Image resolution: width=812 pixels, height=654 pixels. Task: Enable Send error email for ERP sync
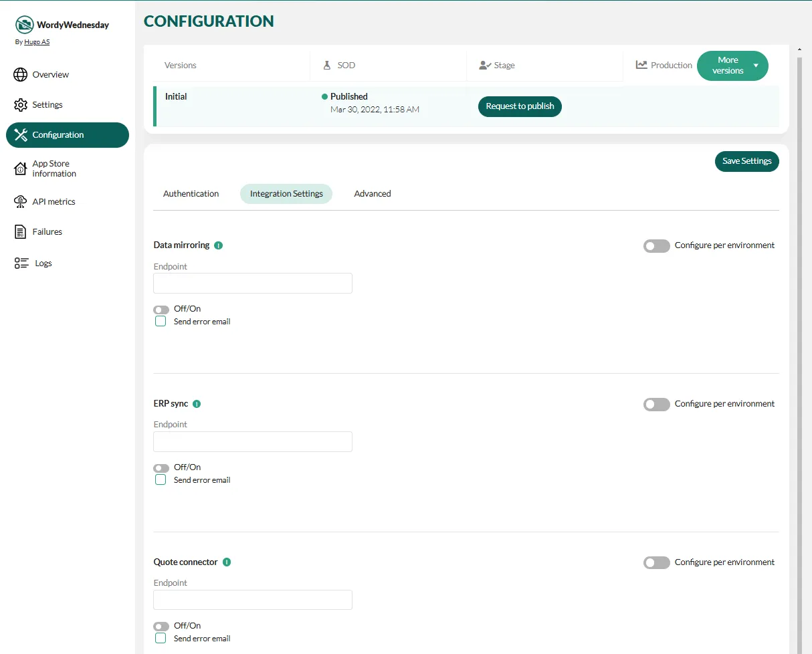(161, 479)
